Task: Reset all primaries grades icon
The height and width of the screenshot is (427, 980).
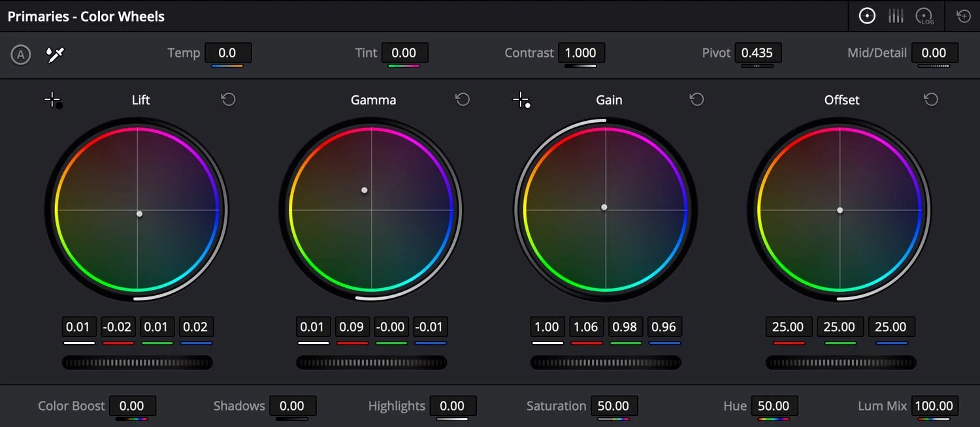Action: [964, 16]
